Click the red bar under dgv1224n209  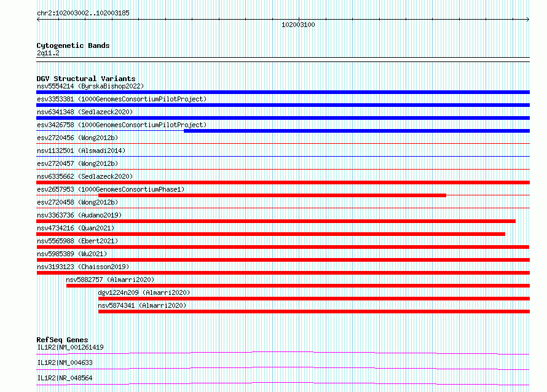point(314,299)
